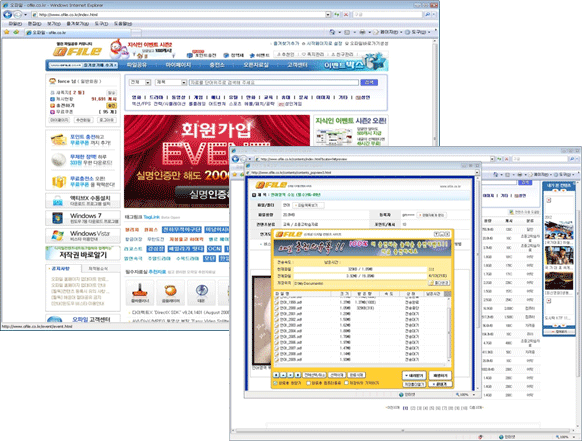Click Refresh icon beside main window address bar

coord(337,14)
